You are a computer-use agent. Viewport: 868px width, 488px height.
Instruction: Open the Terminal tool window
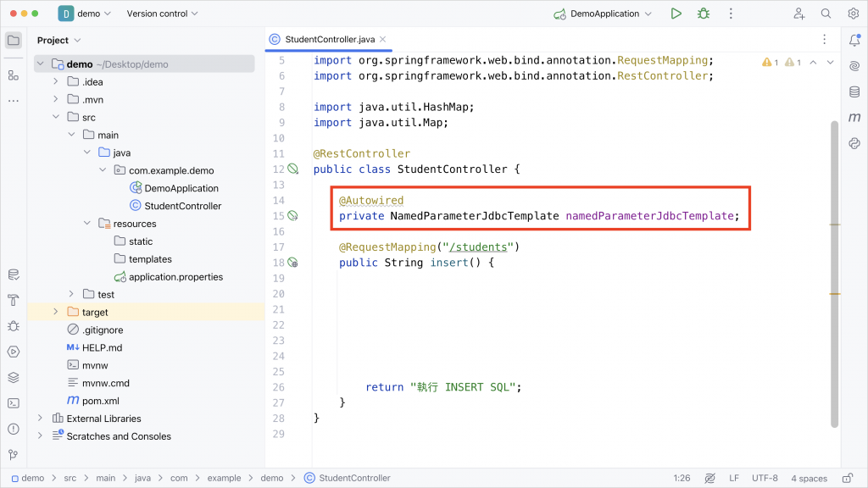(14, 403)
